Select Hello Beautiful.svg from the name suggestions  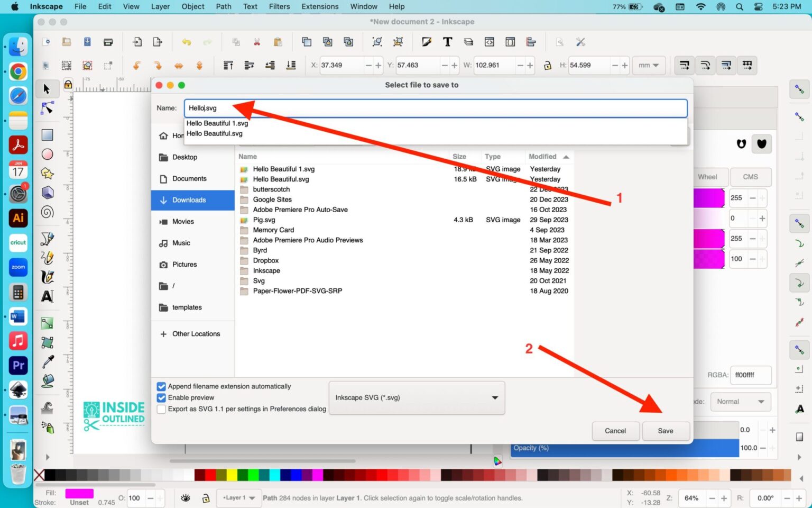point(214,133)
